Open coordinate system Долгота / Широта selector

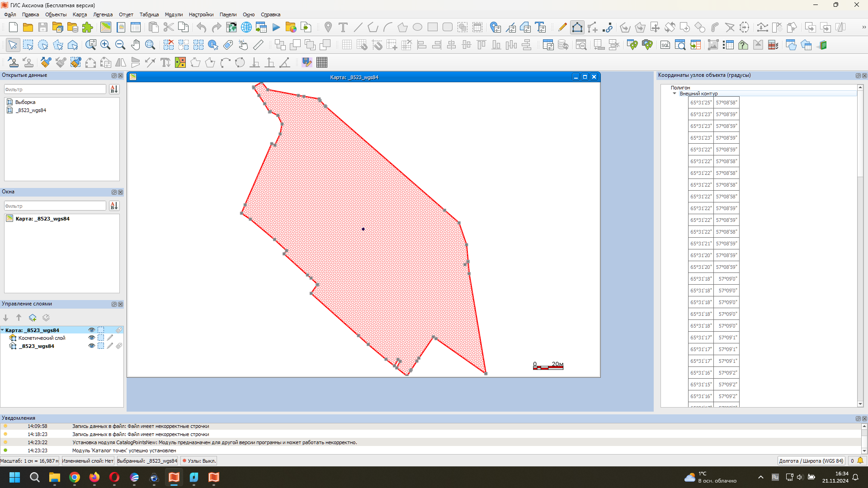[811, 461]
